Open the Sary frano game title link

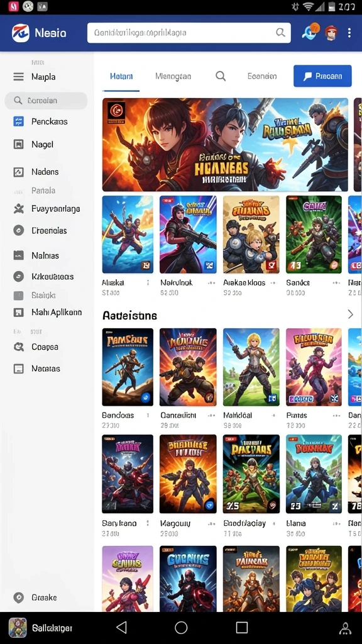[119, 524]
